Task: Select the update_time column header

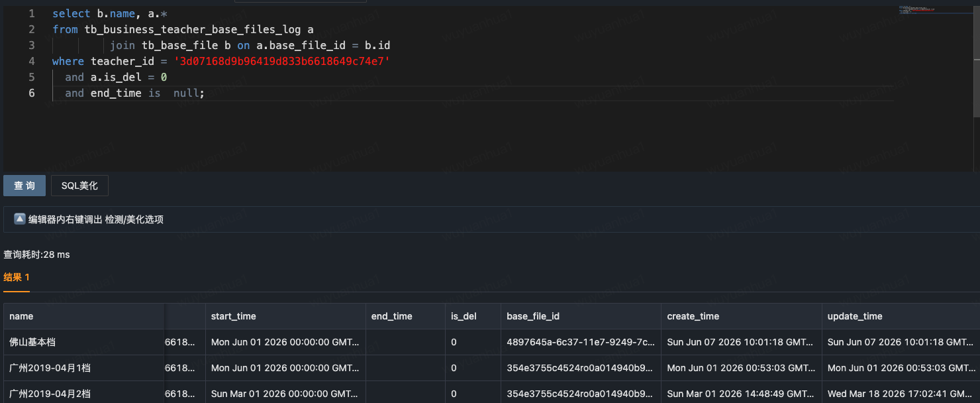Action: tap(901, 316)
